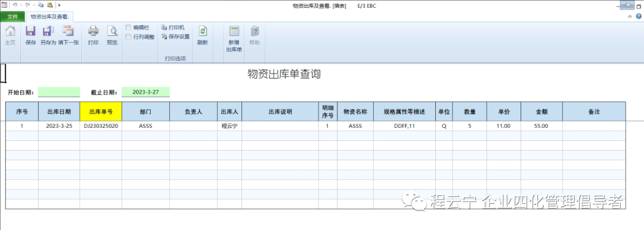Image resolution: width=644 pixels, height=230 pixels.
Task: Enable the 编辑栏 checkbox
Action: (128, 27)
